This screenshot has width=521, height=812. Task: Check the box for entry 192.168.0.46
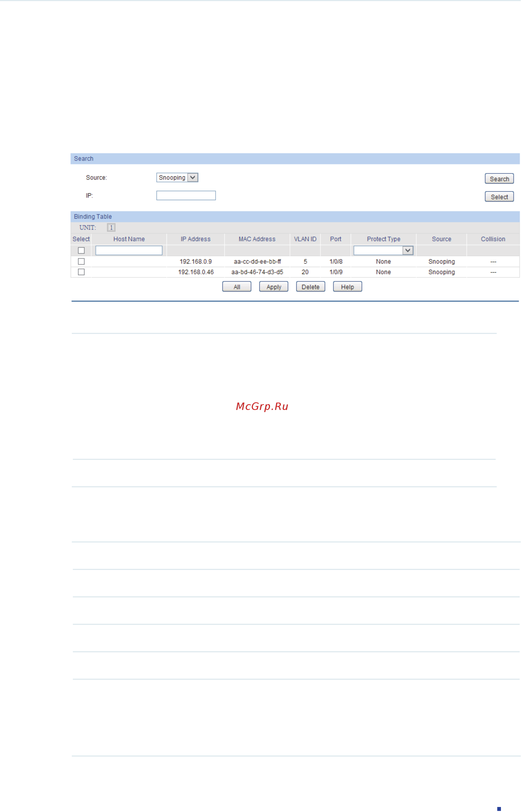81,272
